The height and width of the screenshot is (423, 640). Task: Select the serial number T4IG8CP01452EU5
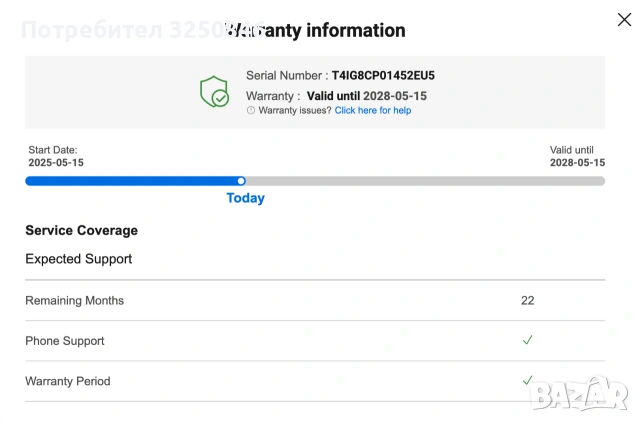click(383, 76)
